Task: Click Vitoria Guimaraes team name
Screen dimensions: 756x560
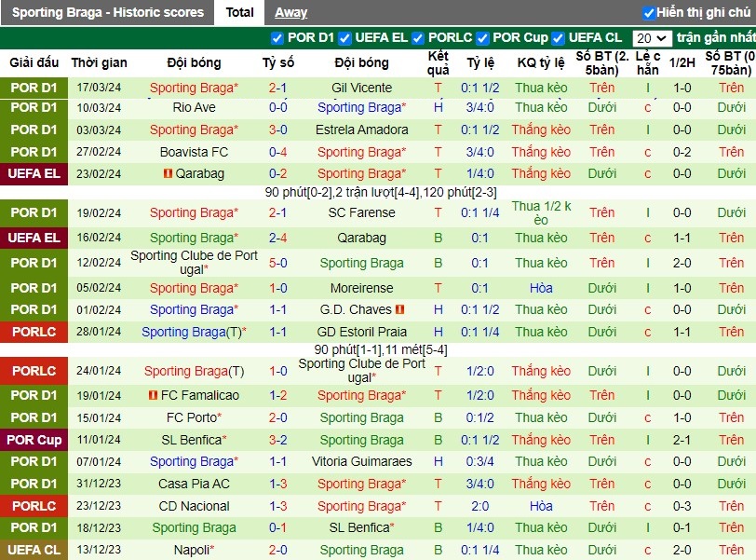Action: tap(361, 461)
